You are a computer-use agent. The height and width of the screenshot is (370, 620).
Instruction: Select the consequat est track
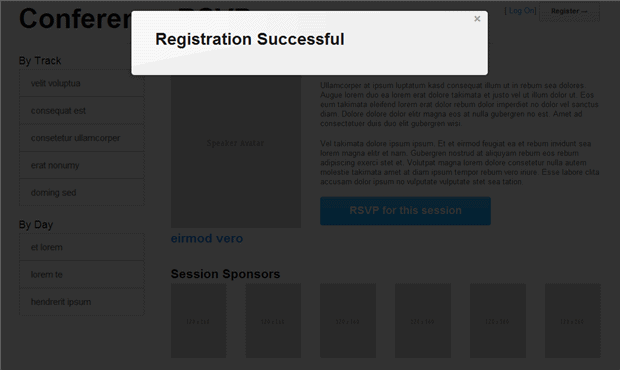81,111
